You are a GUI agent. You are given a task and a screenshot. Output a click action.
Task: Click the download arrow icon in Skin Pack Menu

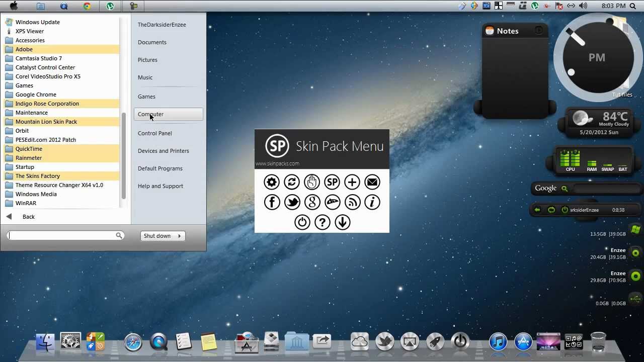[x=342, y=222]
